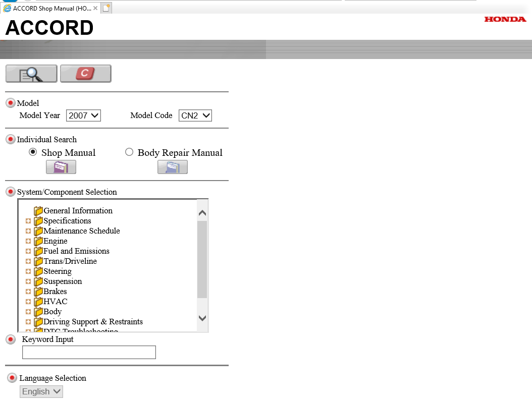Open the English language dropdown
This screenshot has width=532, height=405.
(41, 392)
